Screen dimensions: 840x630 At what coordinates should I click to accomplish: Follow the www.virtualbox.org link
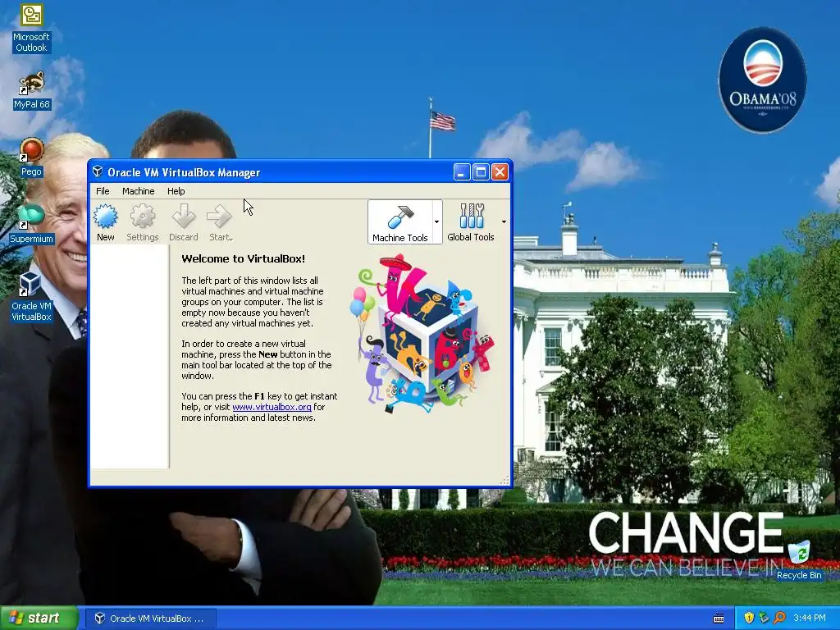[x=272, y=407]
